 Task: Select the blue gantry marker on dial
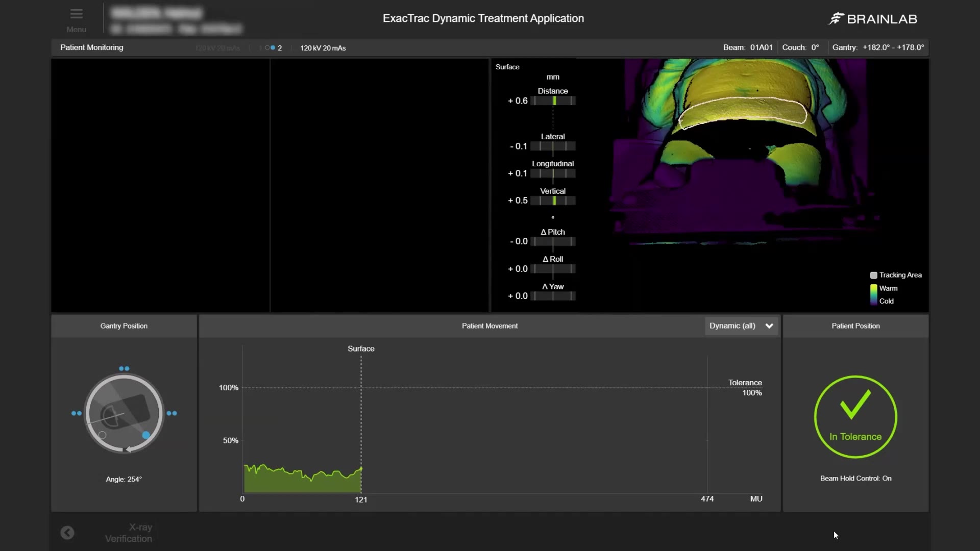pyautogui.click(x=146, y=435)
